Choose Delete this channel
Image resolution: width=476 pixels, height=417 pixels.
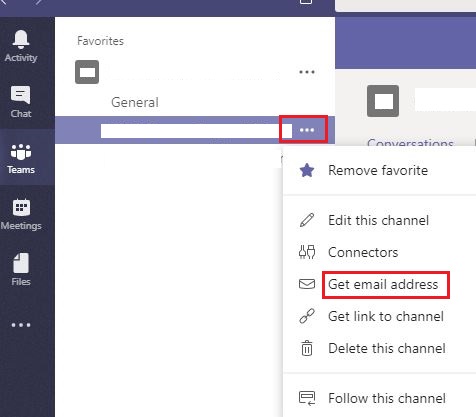(x=387, y=348)
